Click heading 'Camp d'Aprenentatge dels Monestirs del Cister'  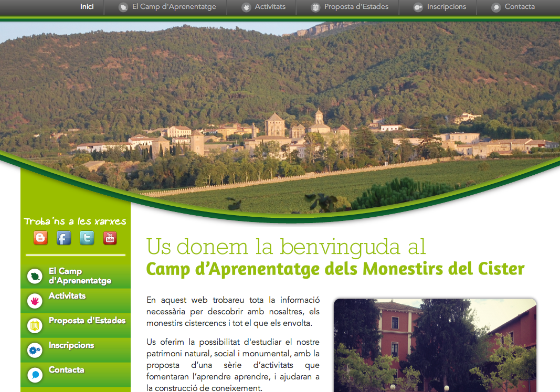(335, 270)
